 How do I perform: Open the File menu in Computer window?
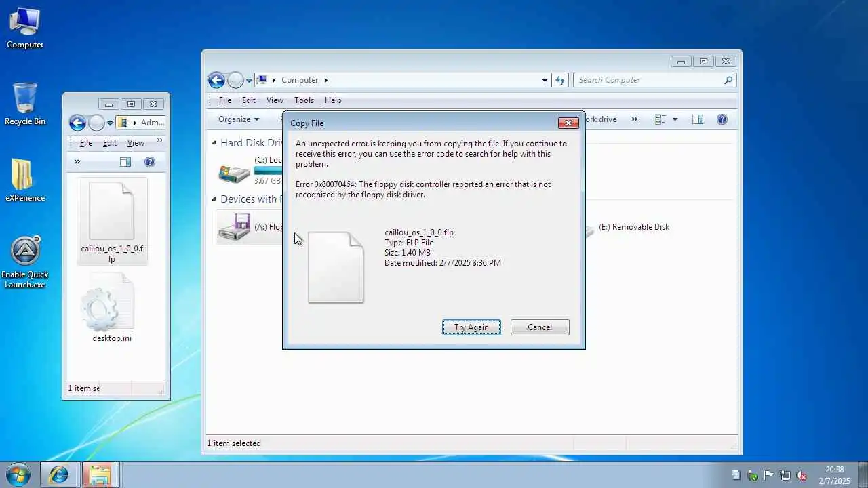click(225, 100)
